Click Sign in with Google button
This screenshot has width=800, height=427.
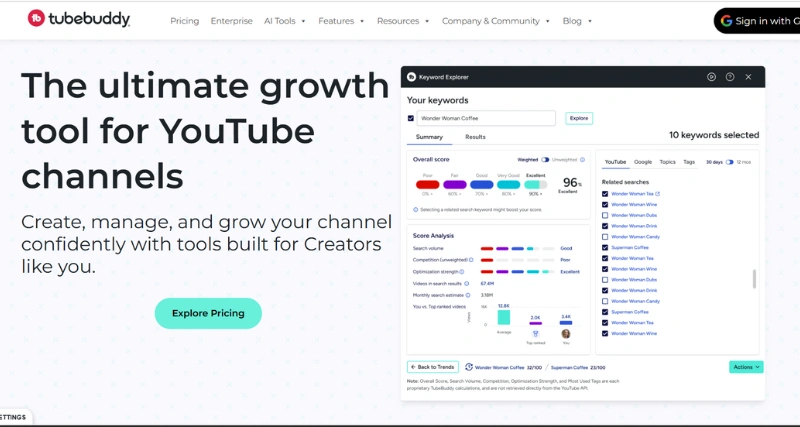click(x=757, y=21)
